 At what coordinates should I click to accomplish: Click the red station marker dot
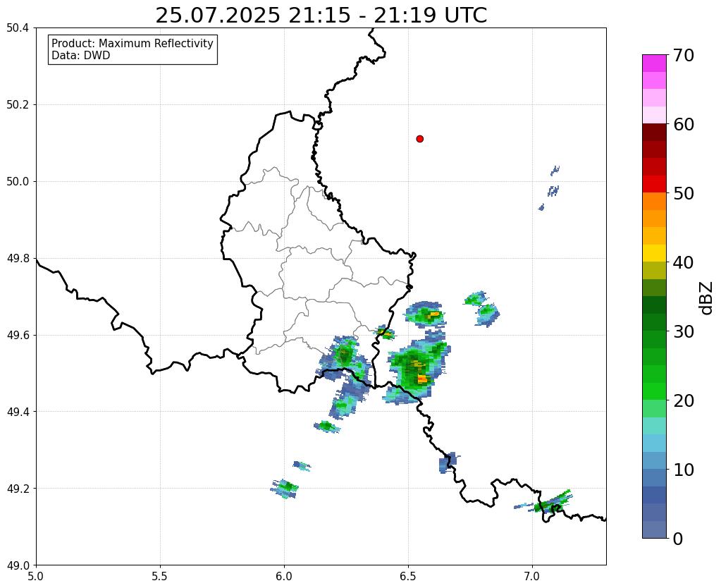(x=419, y=139)
